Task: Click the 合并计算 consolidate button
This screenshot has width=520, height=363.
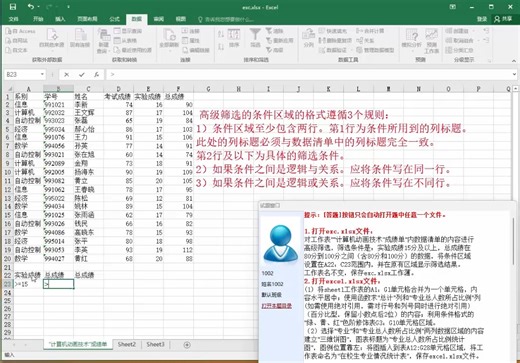Action: click(370, 31)
